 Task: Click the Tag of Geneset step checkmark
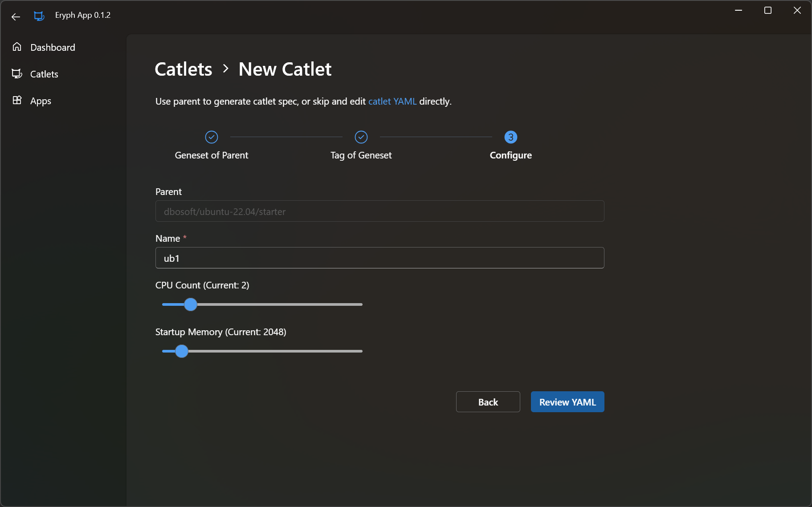coord(361,137)
